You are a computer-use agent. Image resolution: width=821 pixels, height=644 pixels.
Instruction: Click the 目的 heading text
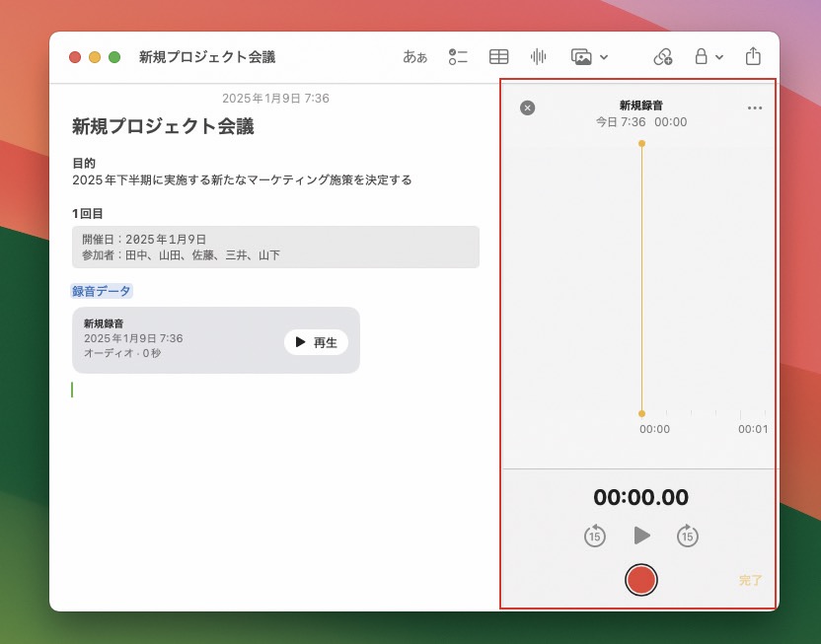point(84,164)
